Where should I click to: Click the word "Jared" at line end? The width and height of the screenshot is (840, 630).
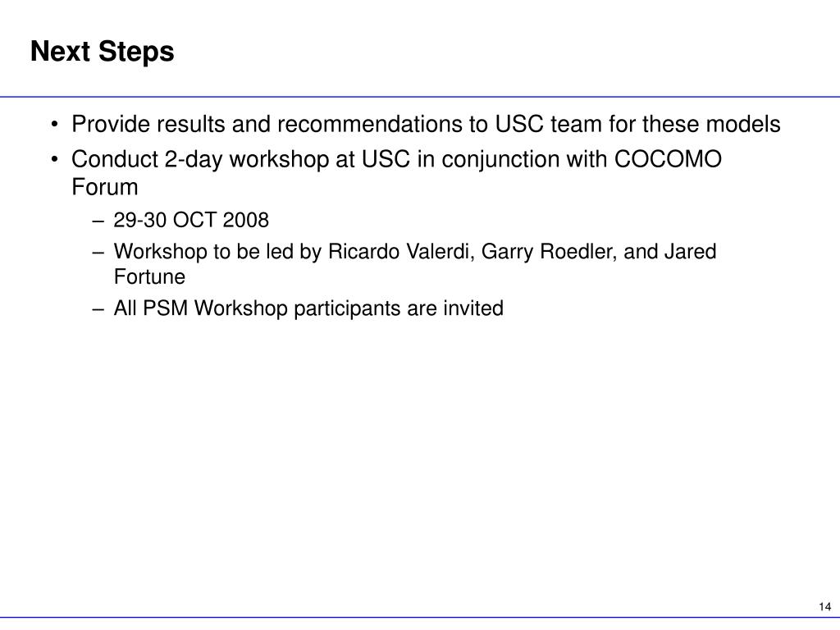(x=690, y=251)
